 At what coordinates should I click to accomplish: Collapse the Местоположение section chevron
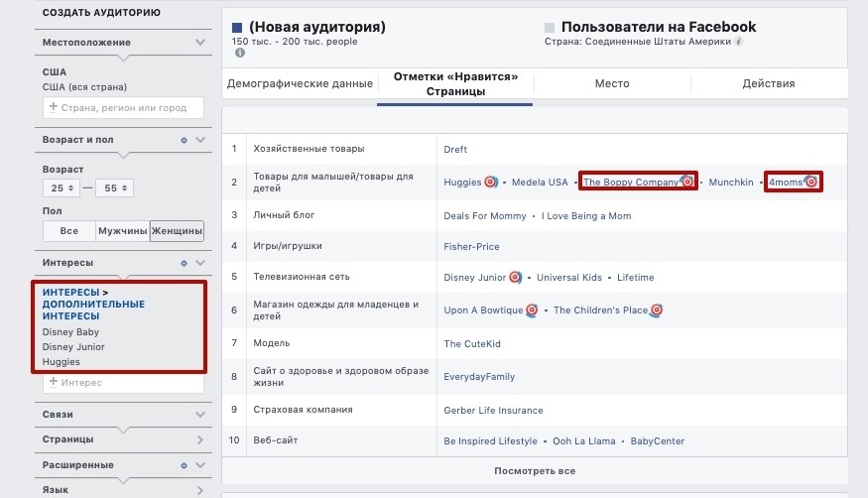click(199, 42)
